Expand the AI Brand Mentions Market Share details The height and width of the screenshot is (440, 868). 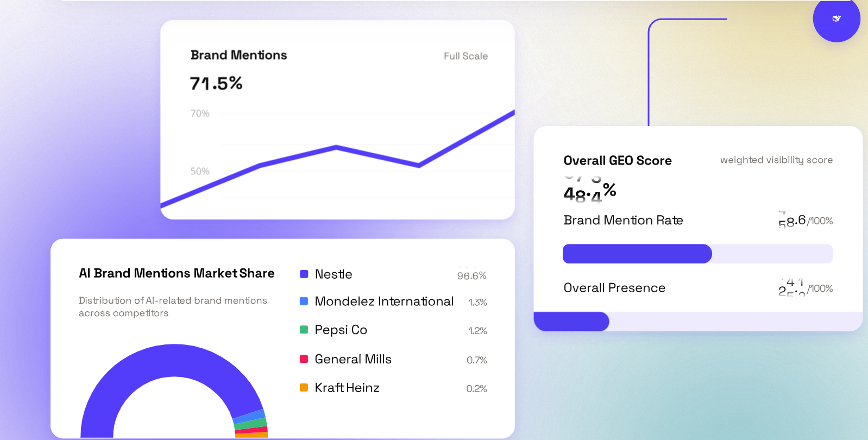[177, 273]
